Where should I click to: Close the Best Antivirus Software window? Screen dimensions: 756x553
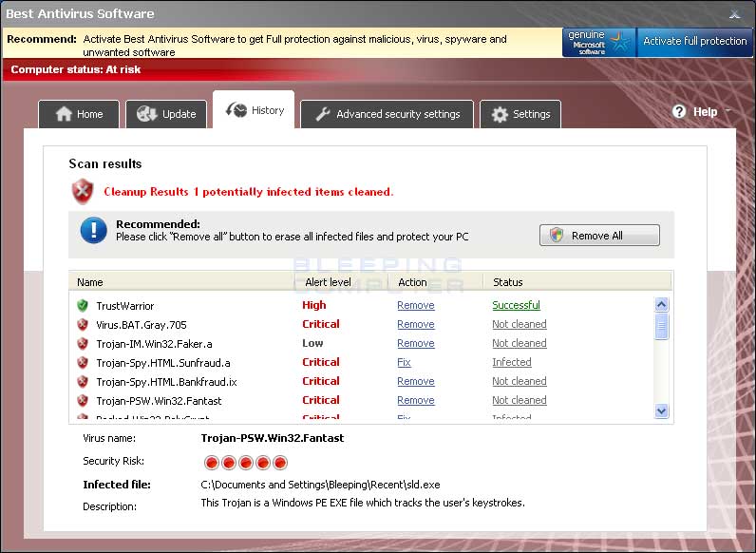(734, 14)
